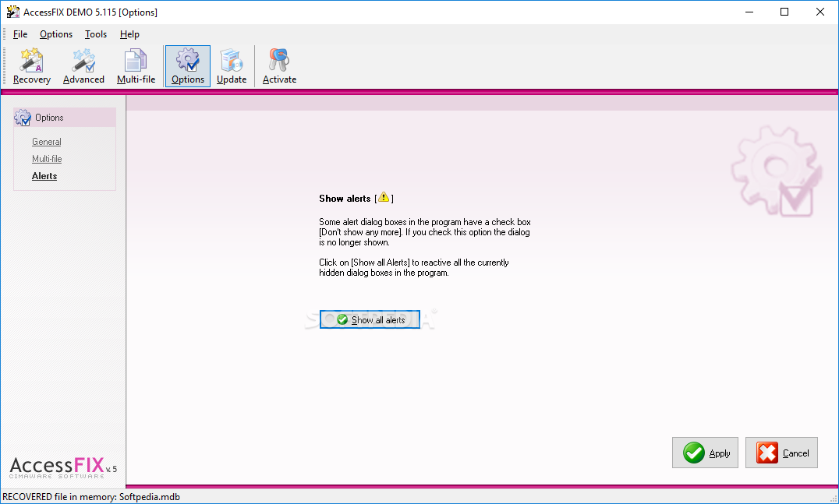Open the Tools menu
This screenshot has height=504, width=839.
[x=96, y=34]
